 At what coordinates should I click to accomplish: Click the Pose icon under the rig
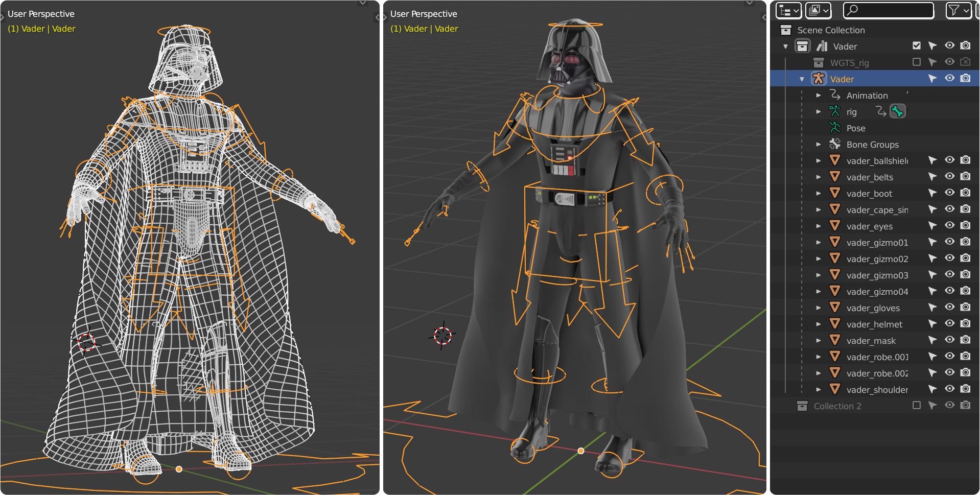[x=835, y=128]
